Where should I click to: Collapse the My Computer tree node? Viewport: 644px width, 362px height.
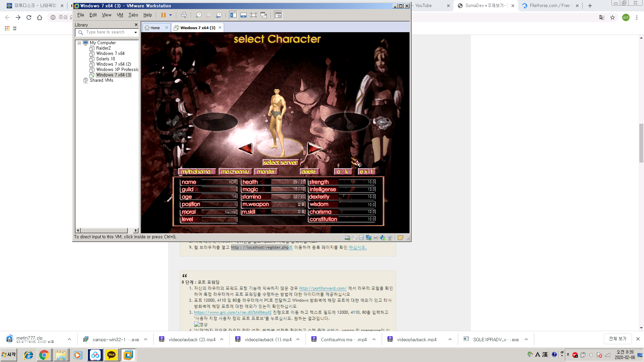(x=79, y=43)
